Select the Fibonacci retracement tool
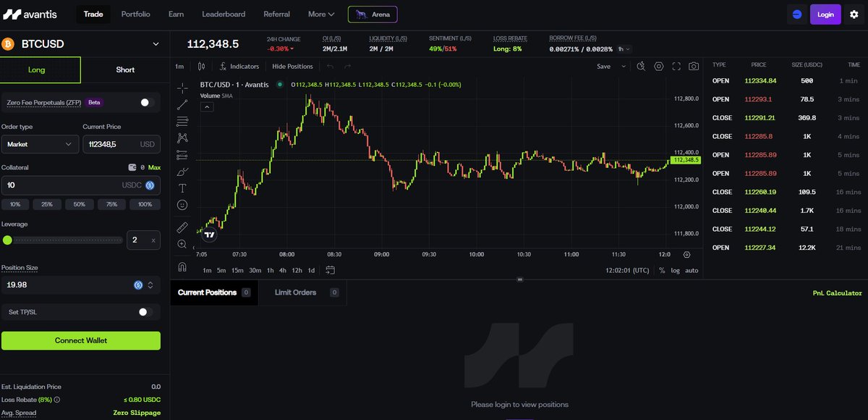868x420 pixels. [x=182, y=121]
